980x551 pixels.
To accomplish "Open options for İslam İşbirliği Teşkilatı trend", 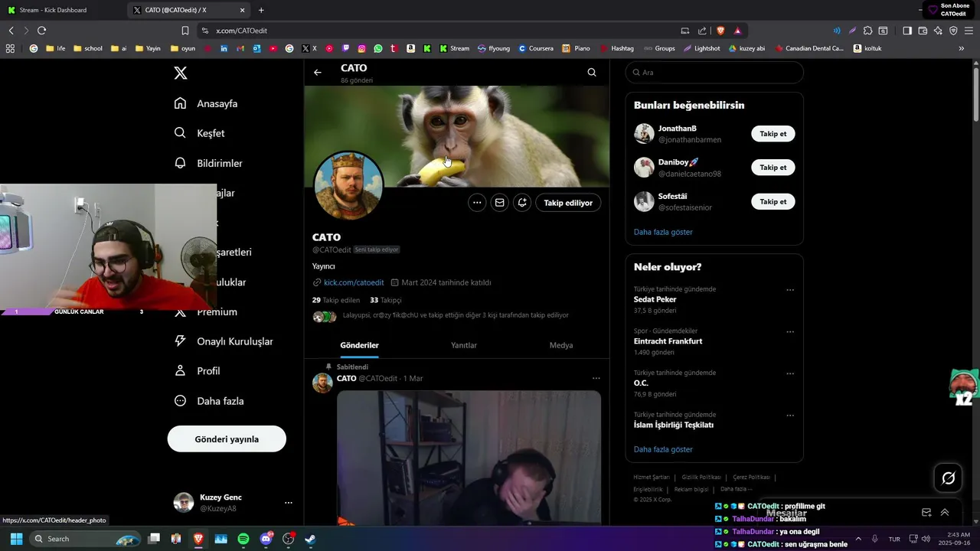I will [790, 416].
